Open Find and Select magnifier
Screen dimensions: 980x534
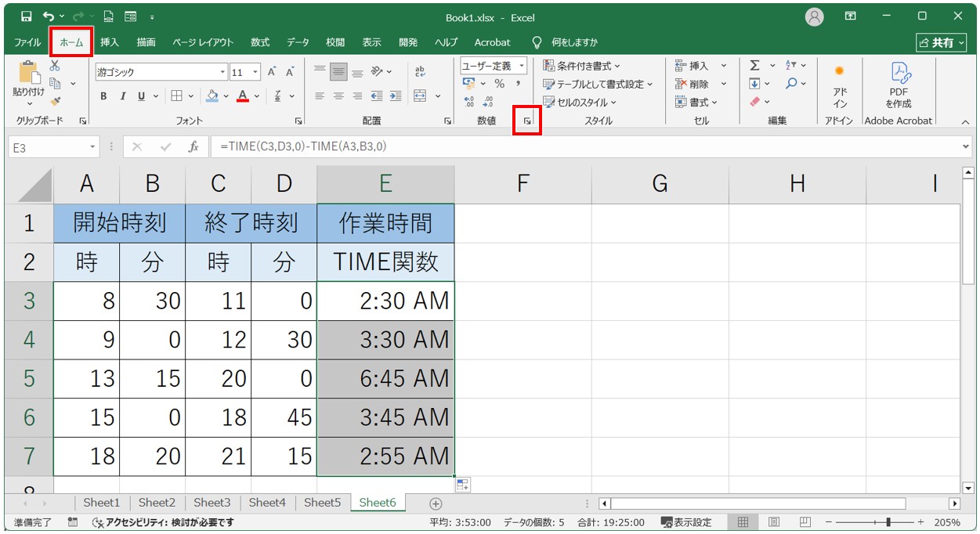tap(791, 84)
